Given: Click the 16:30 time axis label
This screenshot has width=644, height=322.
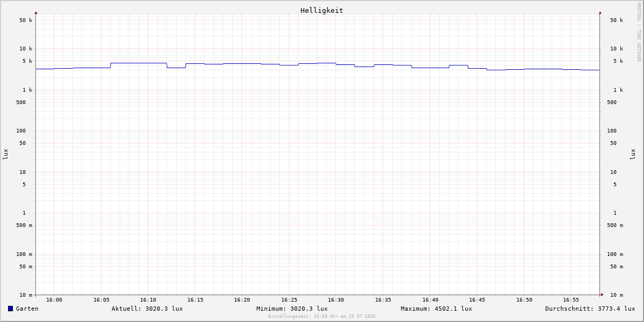Looking at the screenshot, I should [x=336, y=300].
